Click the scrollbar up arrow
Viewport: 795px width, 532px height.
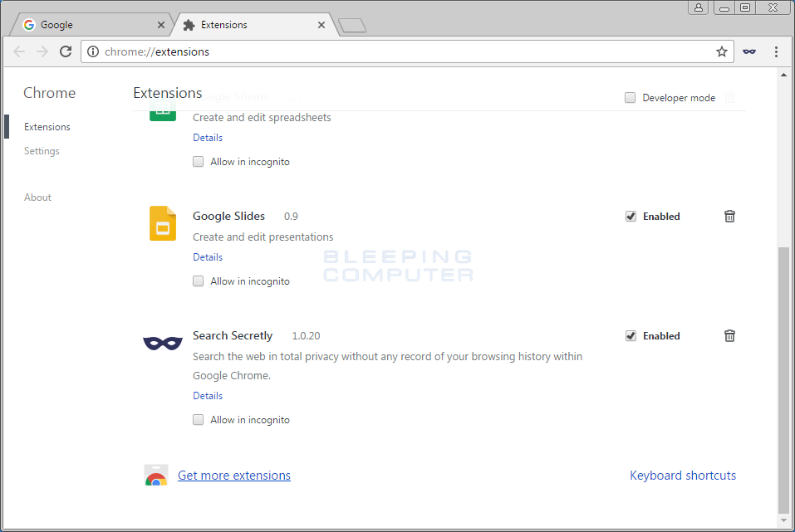coord(784,75)
